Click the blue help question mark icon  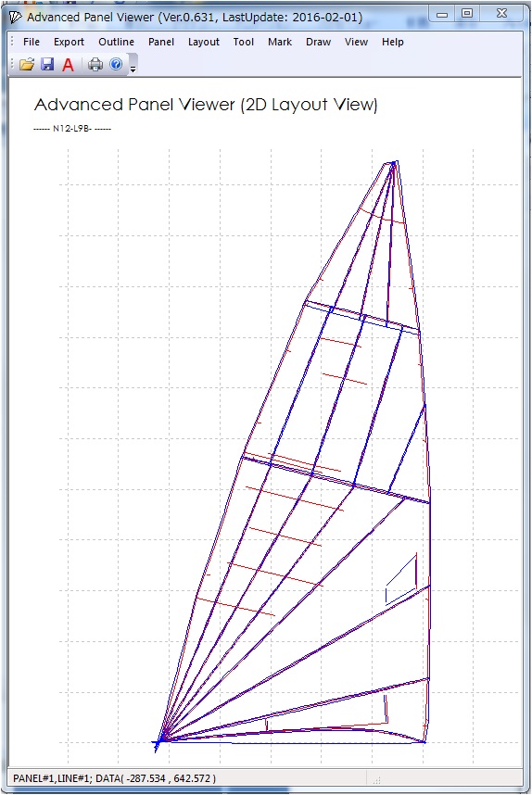(116, 64)
